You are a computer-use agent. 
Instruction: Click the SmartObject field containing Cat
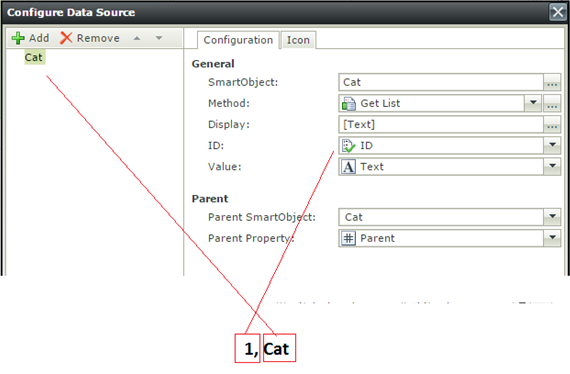(441, 82)
